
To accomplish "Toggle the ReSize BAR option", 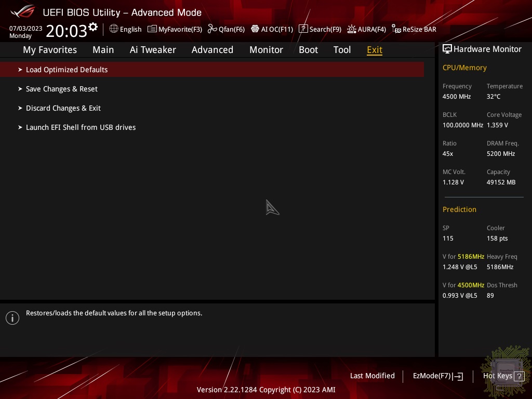I will [x=414, y=29].
